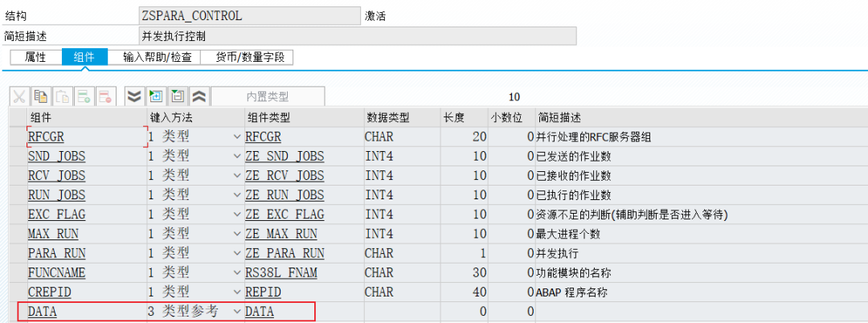Open typing method dropdown for SND_JOBS row
The width and height of the screenshot is (868, 323).
(237, 156)
